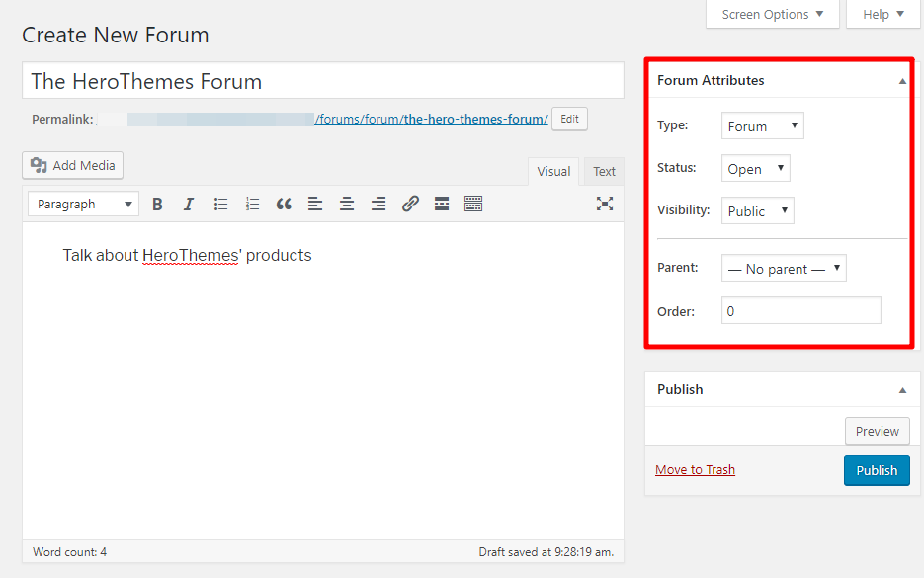Click the 'Draft saved at 9:28:19 am.' text
The height and width of the screenshot is (578, 924).
click(546, 552)
